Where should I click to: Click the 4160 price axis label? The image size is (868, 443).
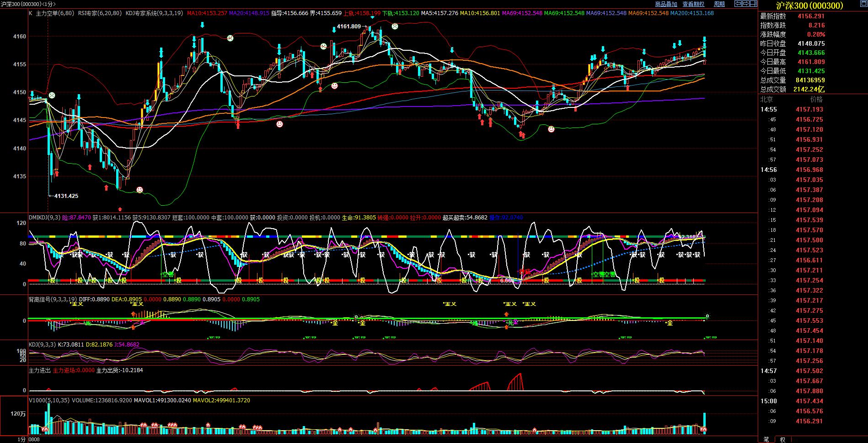20,37
